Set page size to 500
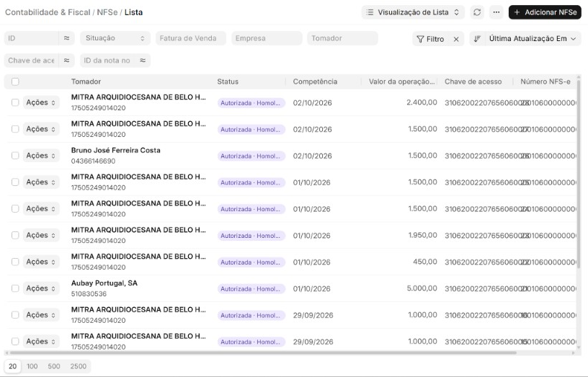This screenshot has height=377, width=588. click(54, 366)
